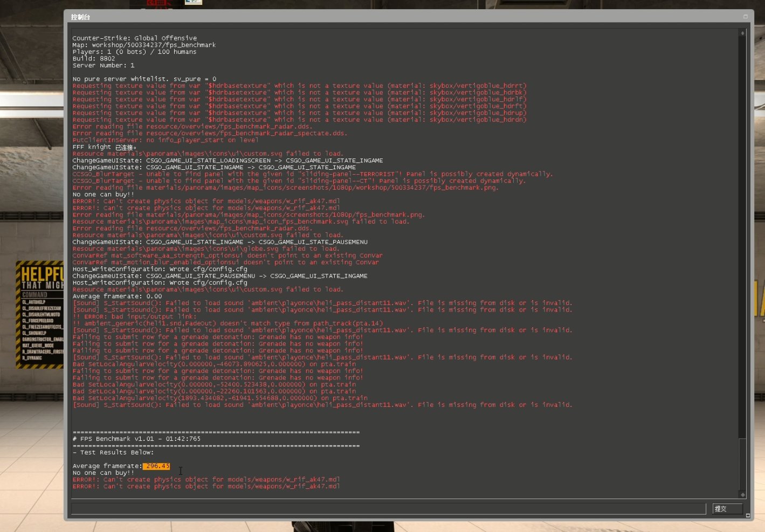Click the 'PutClientInServer: no info_player_start' line
765x532 pixels.
(166, 140)
